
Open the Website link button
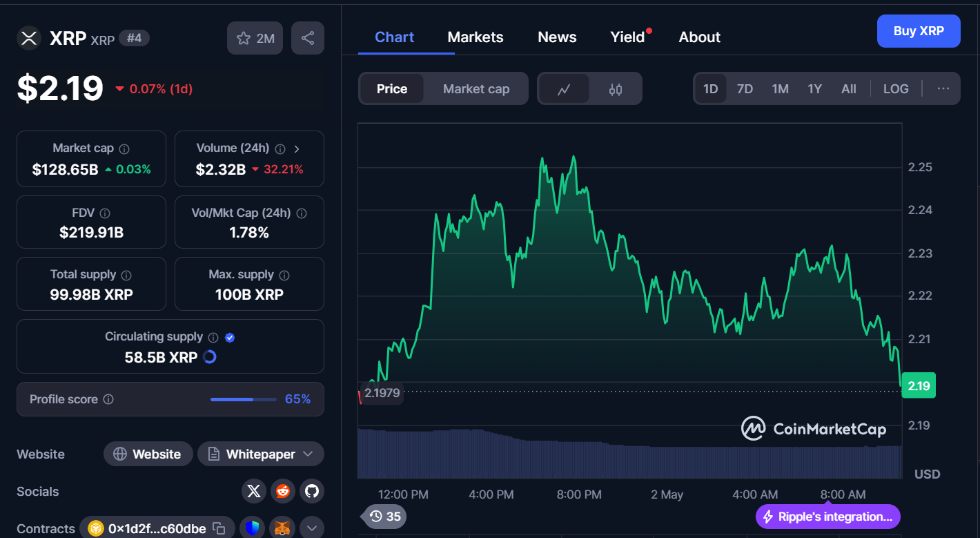click(148, 454)
